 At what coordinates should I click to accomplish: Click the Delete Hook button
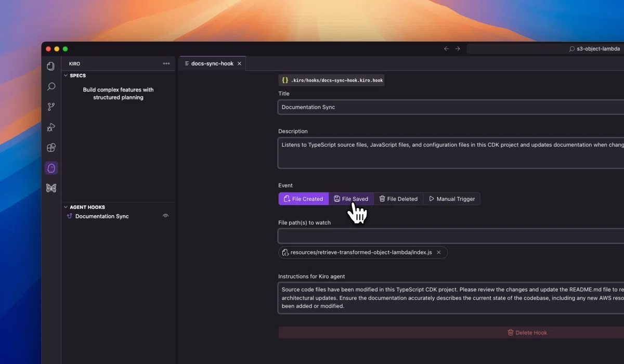click(x=451, y=332)
